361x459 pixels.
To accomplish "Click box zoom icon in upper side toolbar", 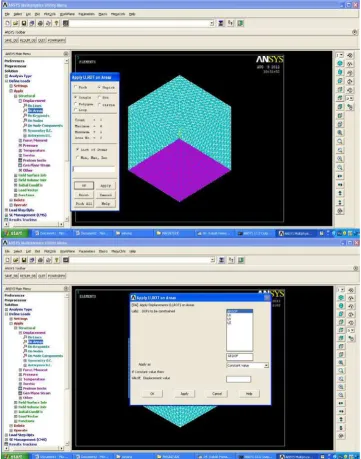I will tap(340, 141).
